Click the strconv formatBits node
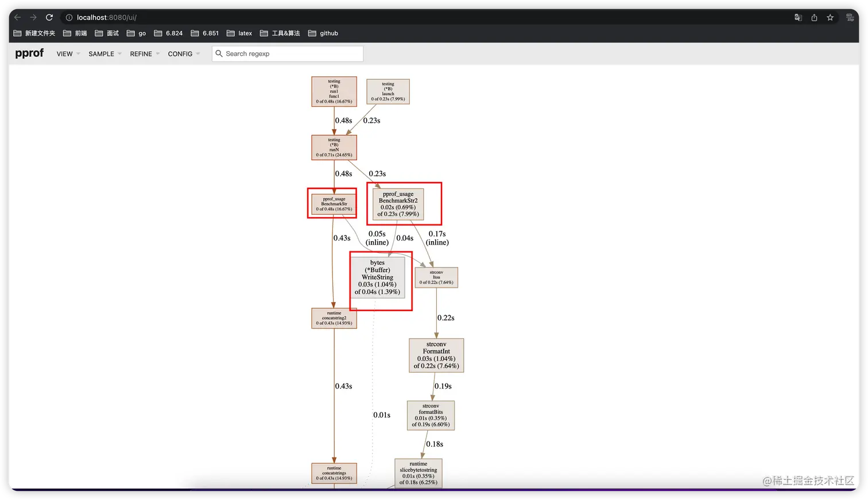Image resolution: width=868 pixels, height=500 pixels. point(431,416)
